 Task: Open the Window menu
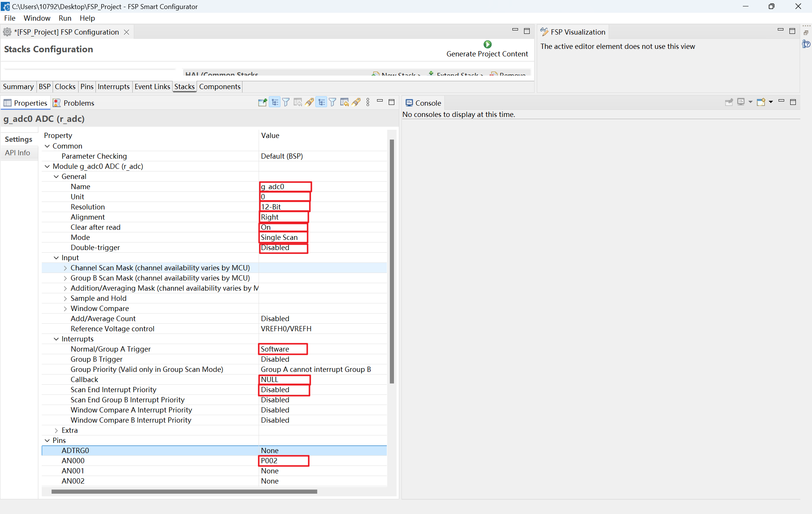pyautogui.click(x=37, y=18)
